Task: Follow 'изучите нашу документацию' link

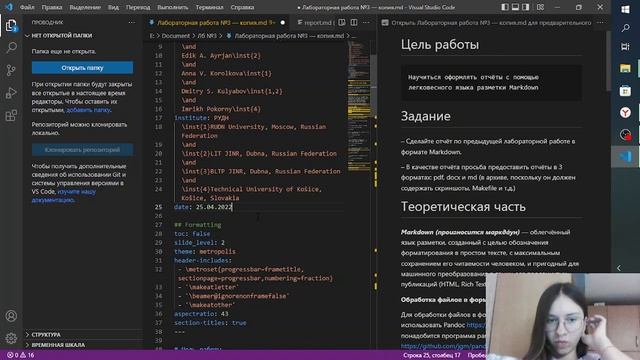Action: (64, 196)
